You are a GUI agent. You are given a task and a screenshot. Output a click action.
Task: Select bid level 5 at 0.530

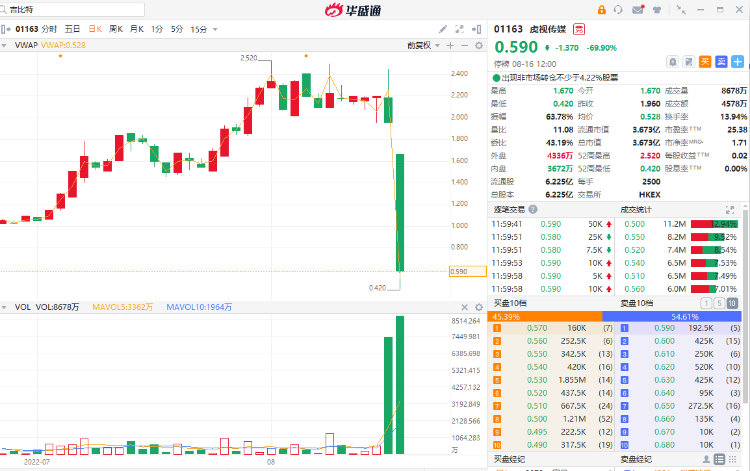coord(553,380)
